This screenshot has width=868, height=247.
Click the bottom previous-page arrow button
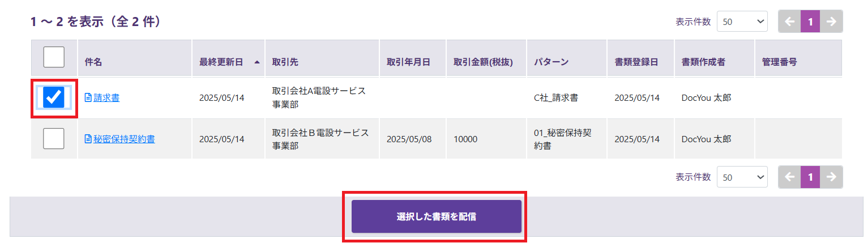(789, 177)
